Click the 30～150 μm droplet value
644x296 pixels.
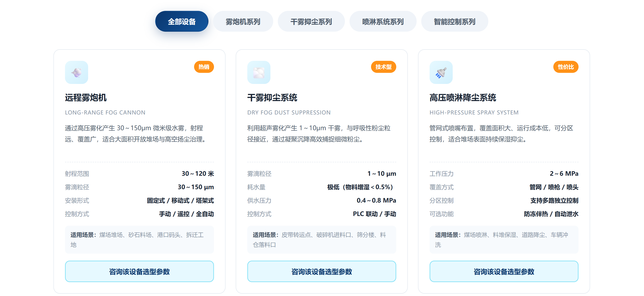pyautogui.click(x=196, y=187)
